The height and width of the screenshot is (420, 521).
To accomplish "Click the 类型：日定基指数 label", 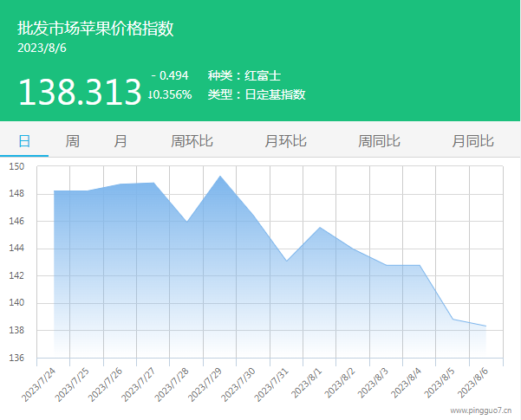I will coord(257,95).
